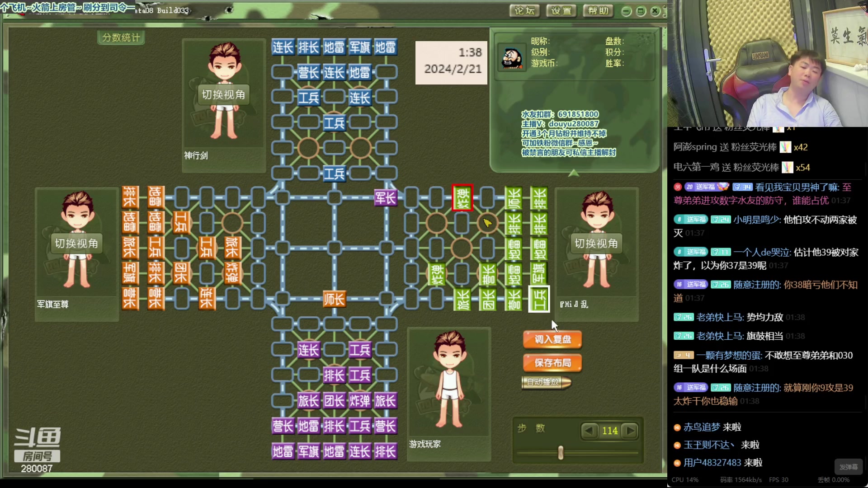Viewport: 868px width, 488px height.
Task: Click the 保存布局 save layout button
Action: (552, 363)
